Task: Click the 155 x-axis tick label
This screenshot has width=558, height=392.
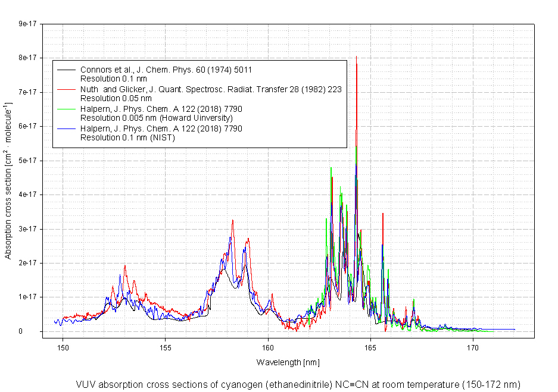Action: (166, 347)
